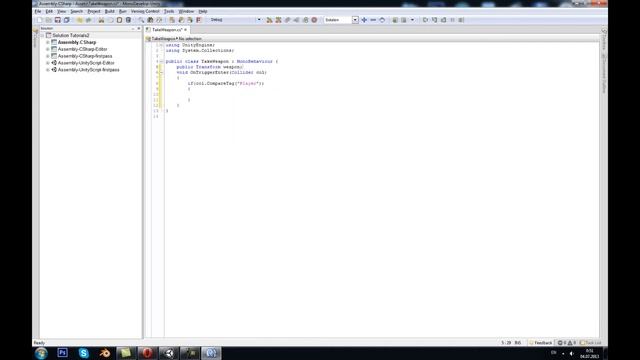Open Opera from the taskbar
The height and width of the screenshot is (360, 640).
[x=147, y=353]
